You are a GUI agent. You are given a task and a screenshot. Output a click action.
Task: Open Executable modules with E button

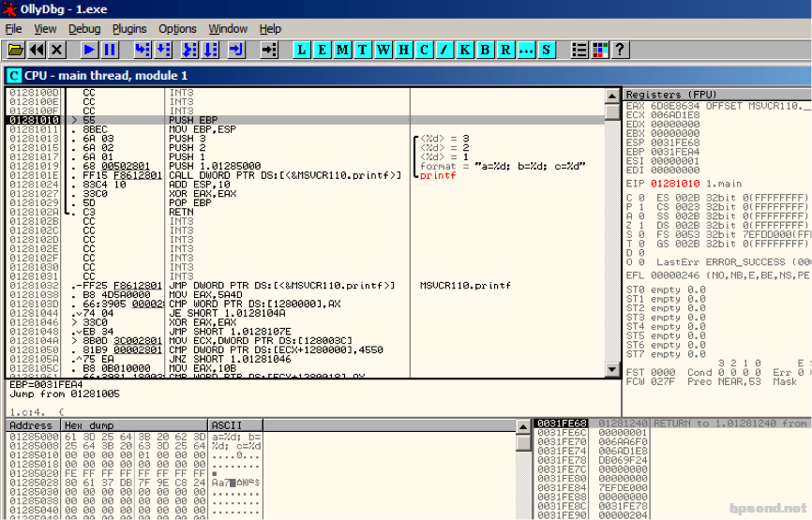click(x=323, y=51)
